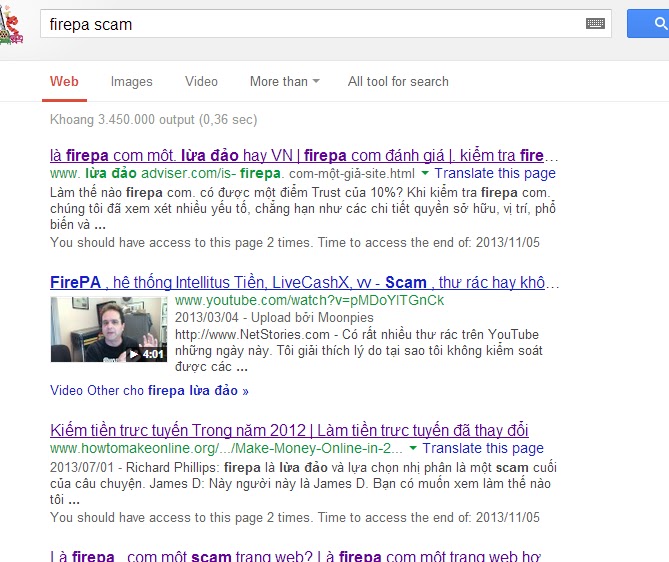
Task: Click the Google doodle logo
Action: pos(11,26)
